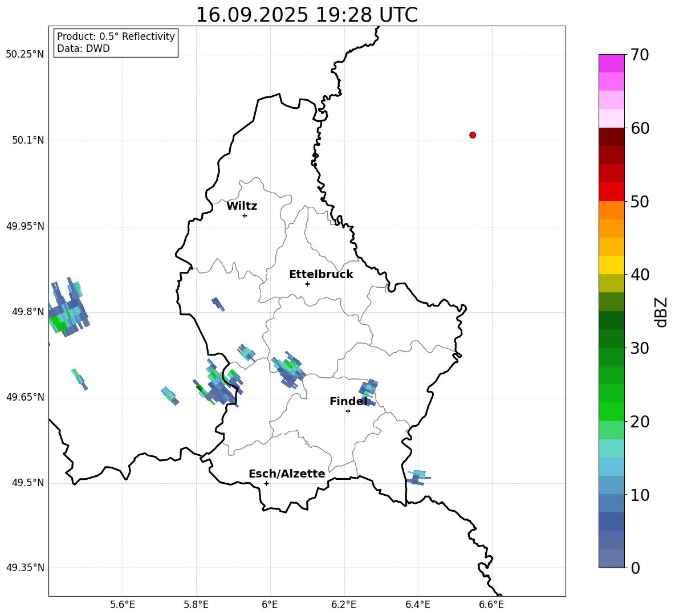Click the longitude label 6.4°E
Screen dimensions: 675x616
point(417,605)
